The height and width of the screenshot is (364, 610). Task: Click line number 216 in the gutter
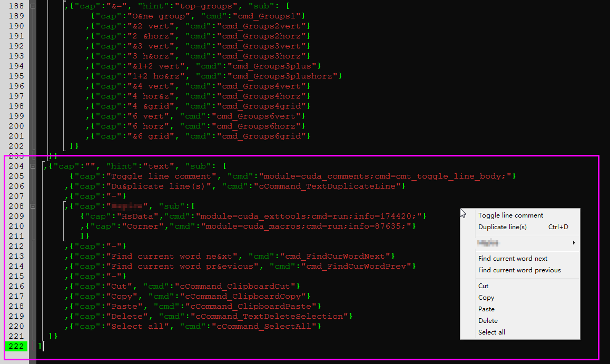16,287
